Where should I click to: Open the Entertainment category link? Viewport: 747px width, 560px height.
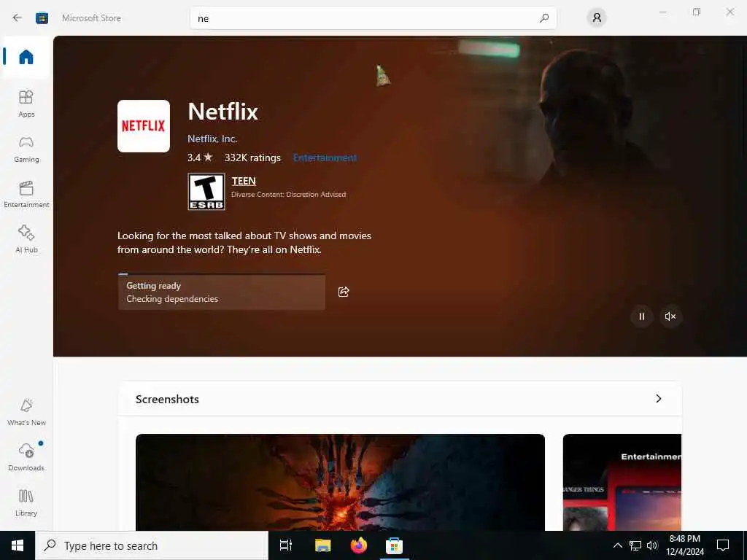pyautogui.click(x=325, y=157)
